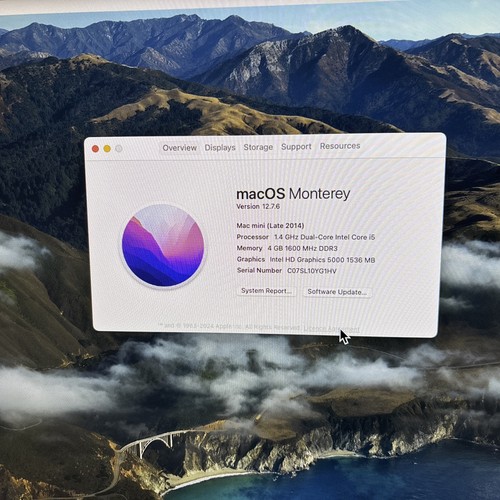Open the Displays tab
The height and width of the screenshot is (500, 500).
(220, 147)
